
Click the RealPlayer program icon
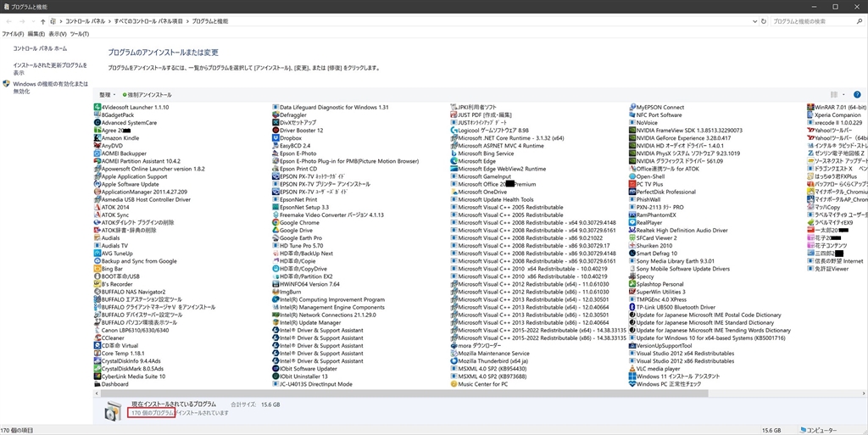(x=632, y=222)
